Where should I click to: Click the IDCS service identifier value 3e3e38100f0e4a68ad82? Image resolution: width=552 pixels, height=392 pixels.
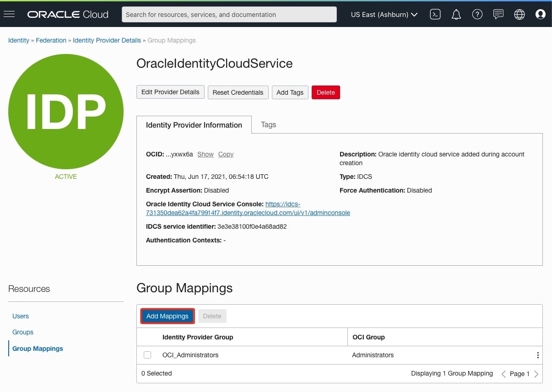click(x=252, y=226)
